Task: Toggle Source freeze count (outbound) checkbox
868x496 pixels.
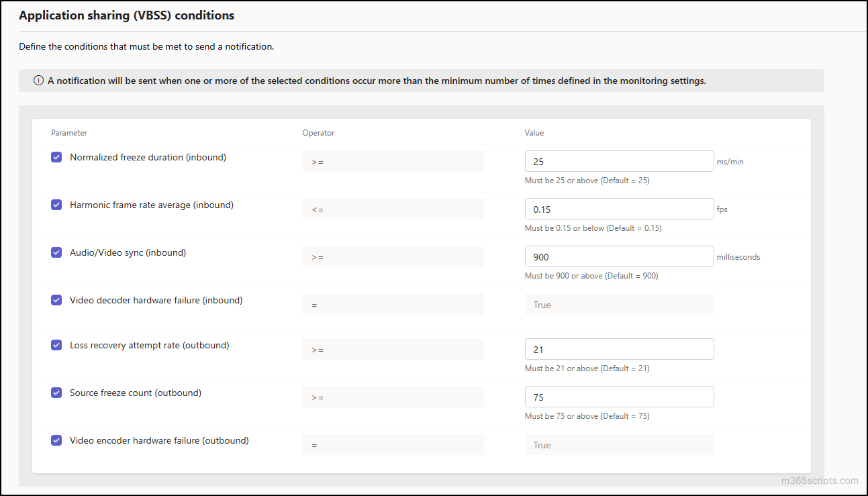Action: (x=56, y=393)
